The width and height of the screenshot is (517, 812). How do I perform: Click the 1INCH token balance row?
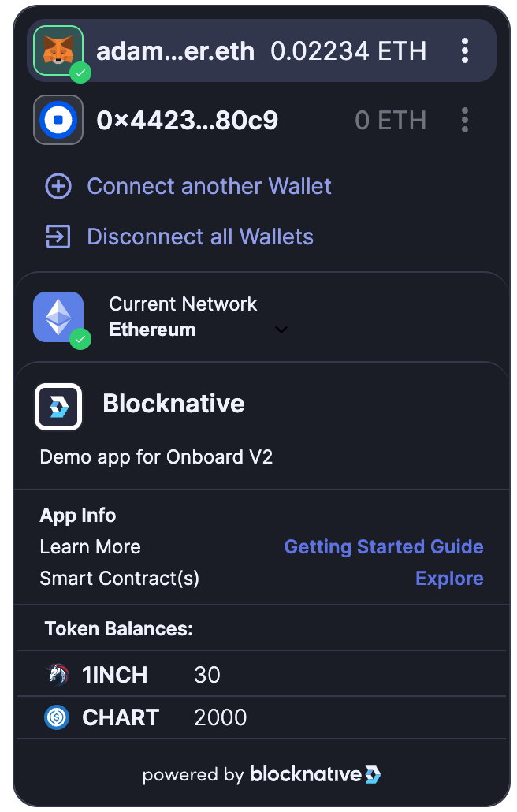[x=260, y=675]
